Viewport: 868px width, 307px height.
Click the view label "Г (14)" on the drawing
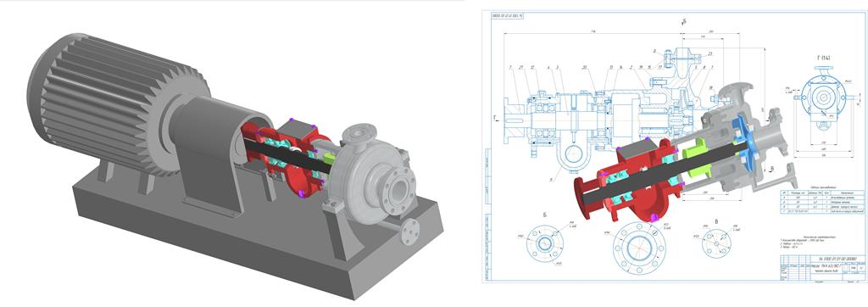coord(823,59)
